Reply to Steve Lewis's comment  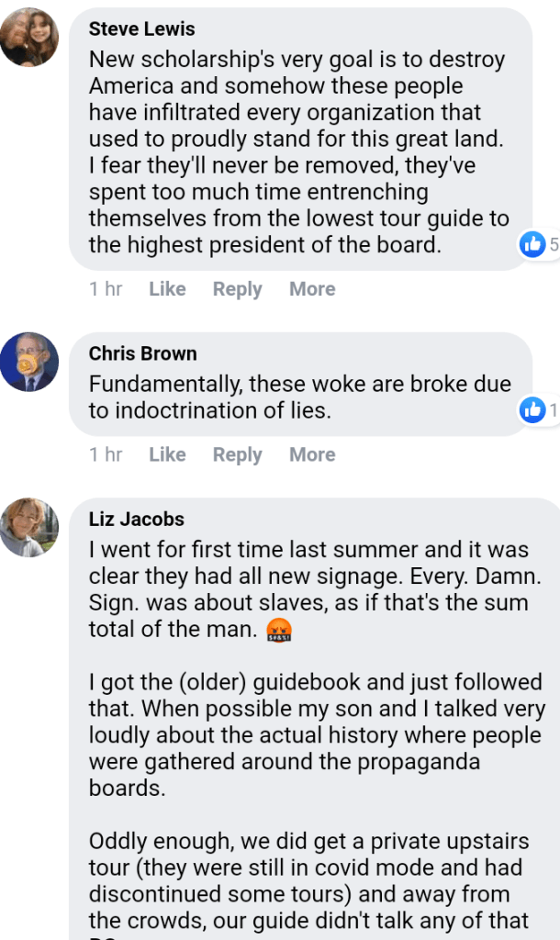tap(237, 289)
